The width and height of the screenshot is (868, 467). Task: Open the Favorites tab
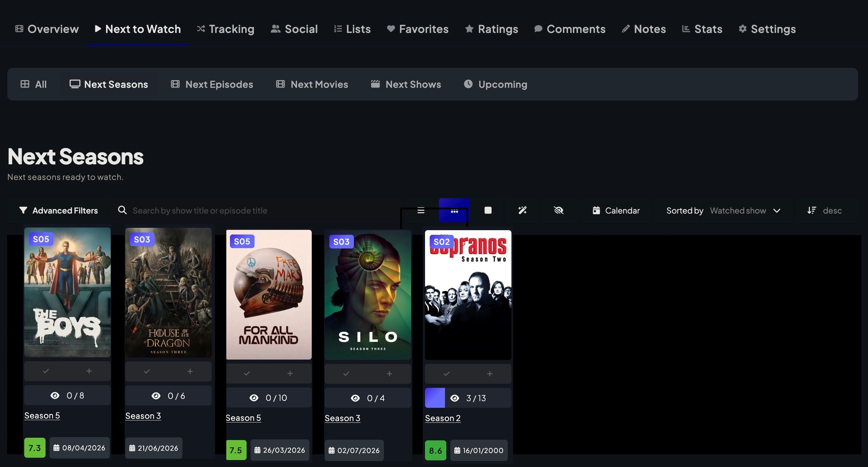(x=417, y=29)
